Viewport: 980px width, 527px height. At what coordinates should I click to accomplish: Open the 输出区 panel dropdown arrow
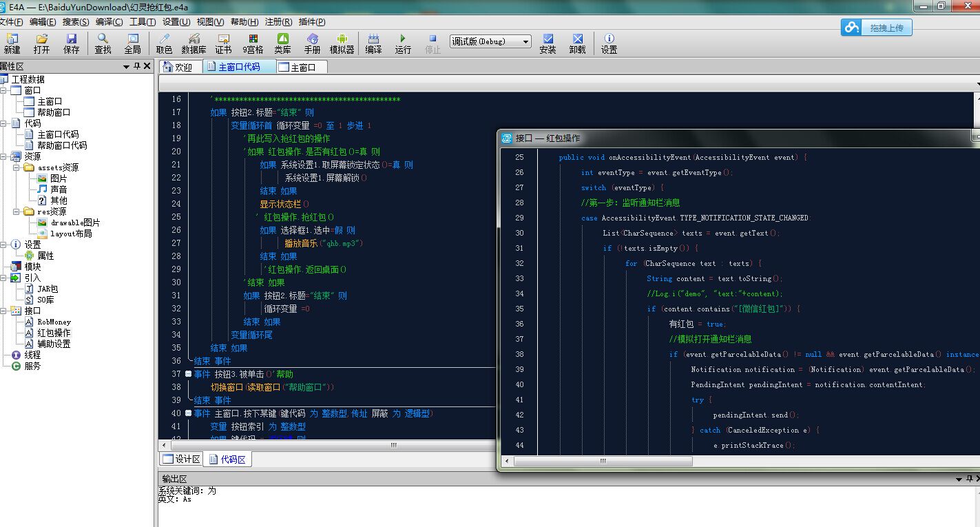(x=959, y=479)
